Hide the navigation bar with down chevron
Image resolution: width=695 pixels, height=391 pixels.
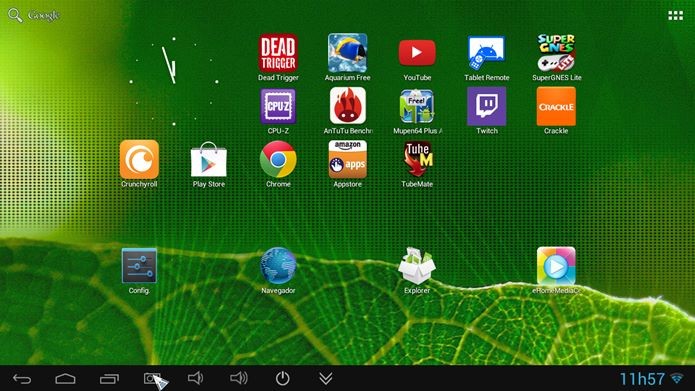click(326, 378)
